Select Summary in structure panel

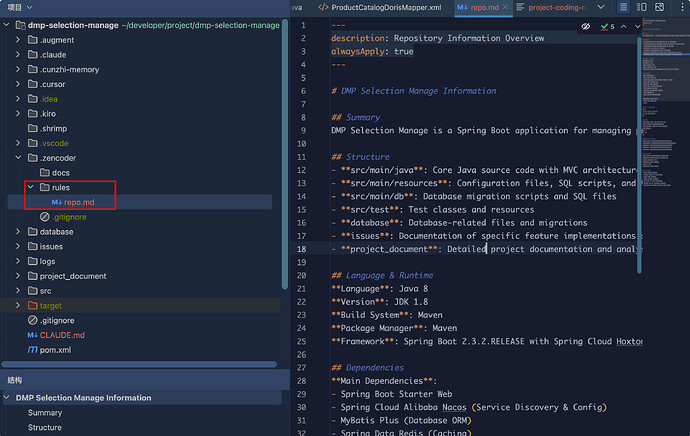click(x=45, y=413)
